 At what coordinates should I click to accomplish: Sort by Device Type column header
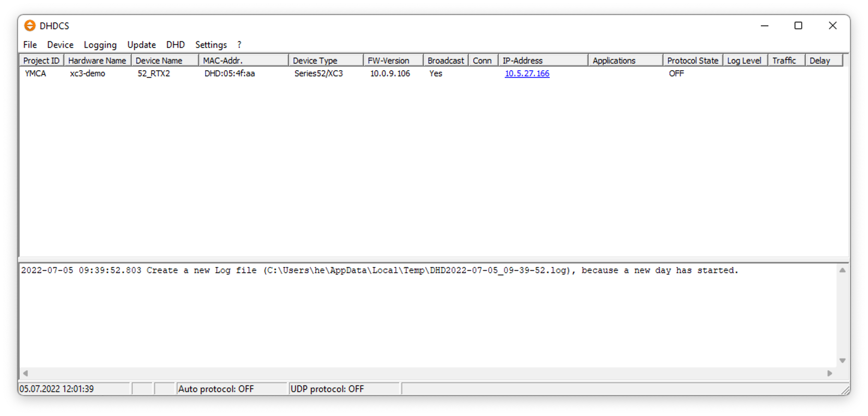(x=326, y=61)
